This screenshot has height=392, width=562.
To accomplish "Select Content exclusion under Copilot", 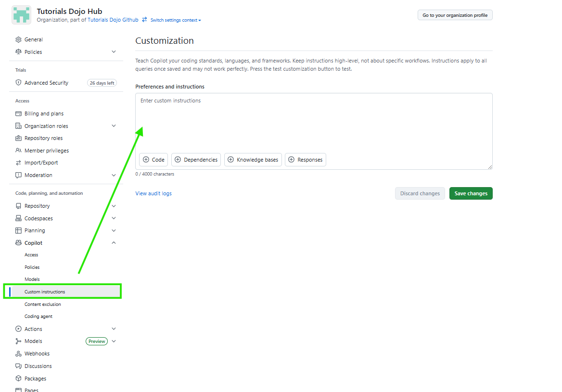I will tap(42, 304).
